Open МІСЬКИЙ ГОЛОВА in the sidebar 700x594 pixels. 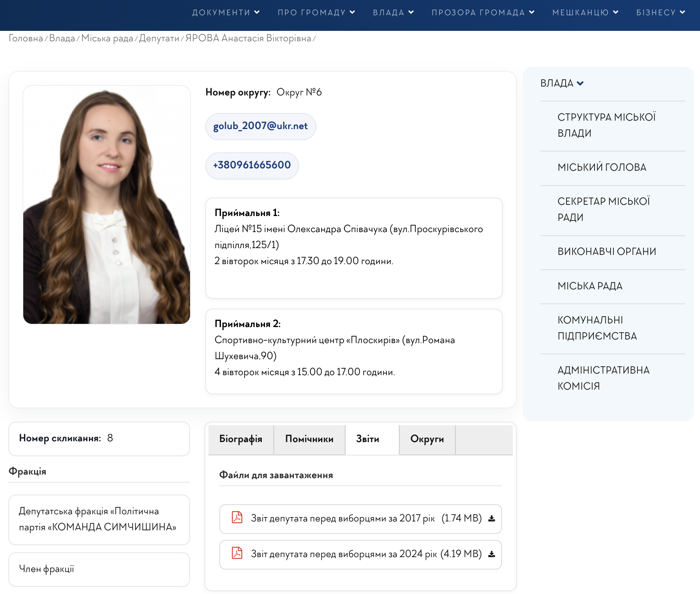(602, 168)
